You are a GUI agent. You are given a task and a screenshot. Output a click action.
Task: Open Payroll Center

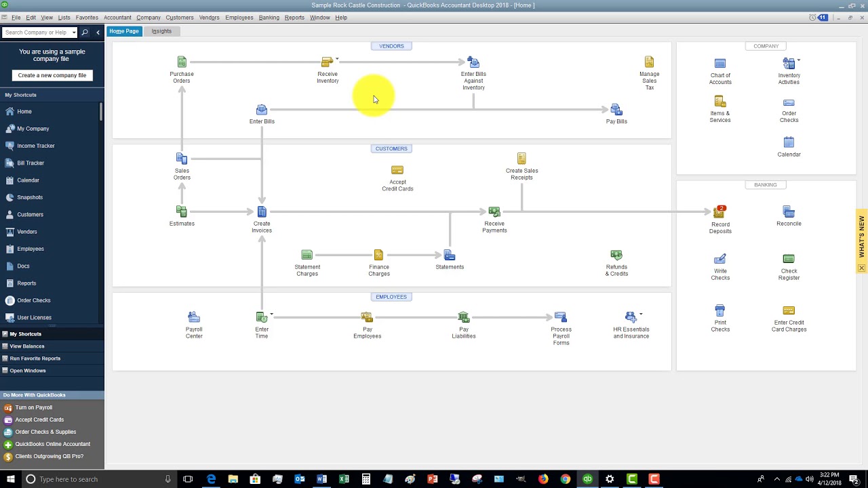tap(194, 317)
